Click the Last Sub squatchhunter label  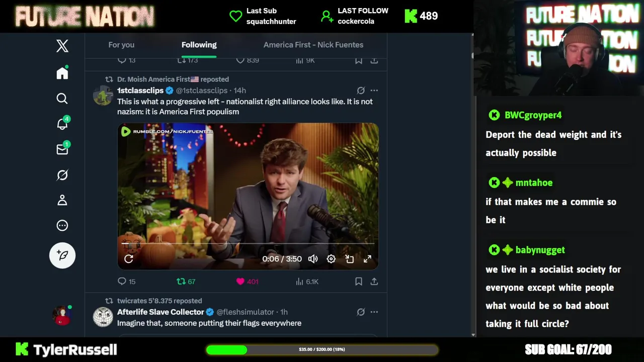(263, 16)
